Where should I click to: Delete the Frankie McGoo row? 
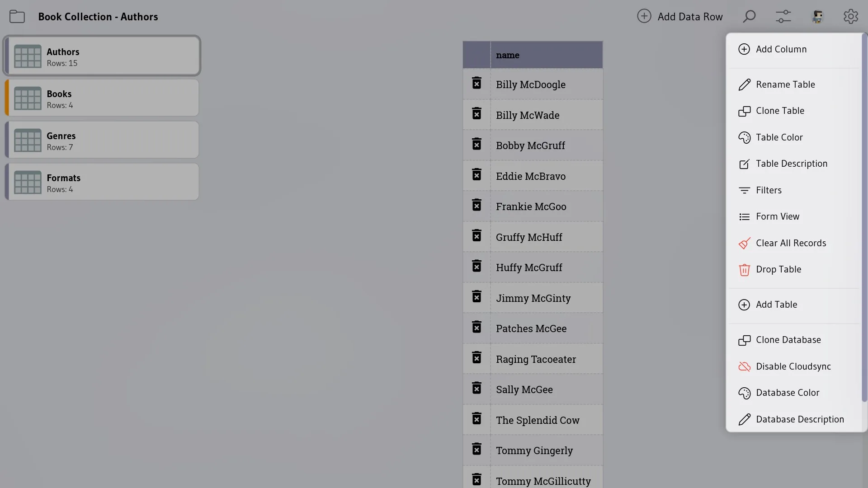(x=476, y=205)
